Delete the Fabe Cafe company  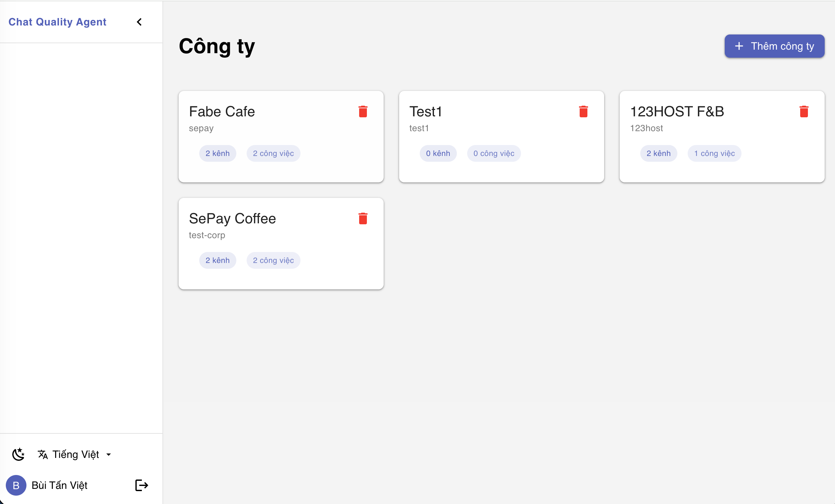tap(363, 111)
